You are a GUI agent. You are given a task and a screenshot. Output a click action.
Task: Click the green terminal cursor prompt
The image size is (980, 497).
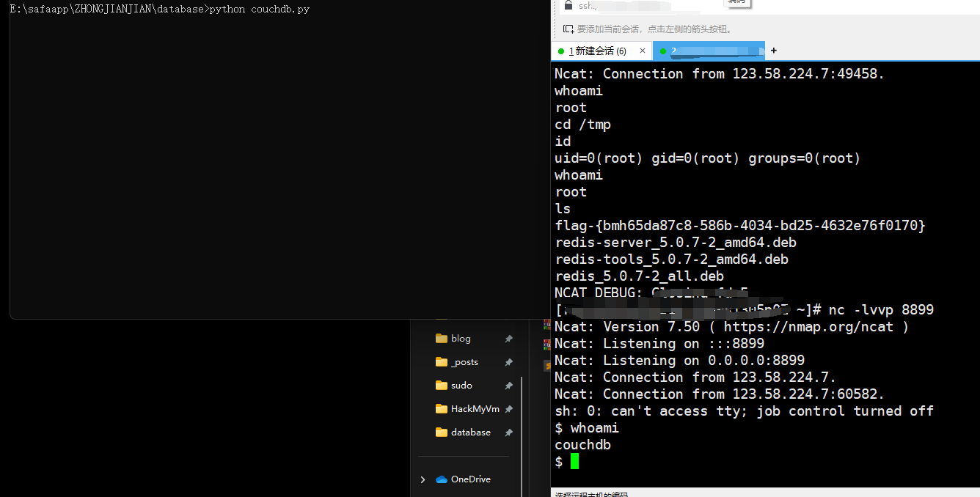[x=574, y=461]
